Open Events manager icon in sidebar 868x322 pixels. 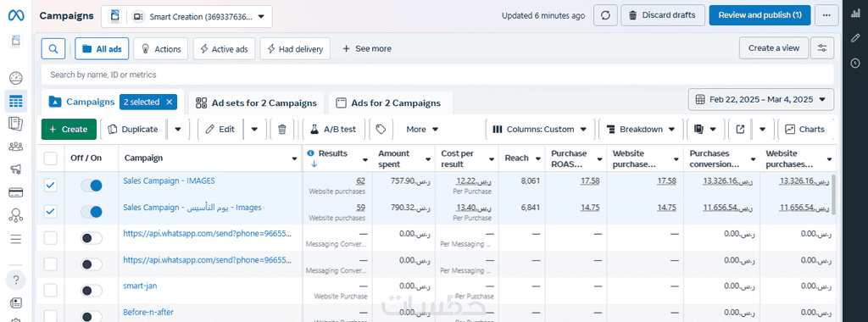[15, 215]
